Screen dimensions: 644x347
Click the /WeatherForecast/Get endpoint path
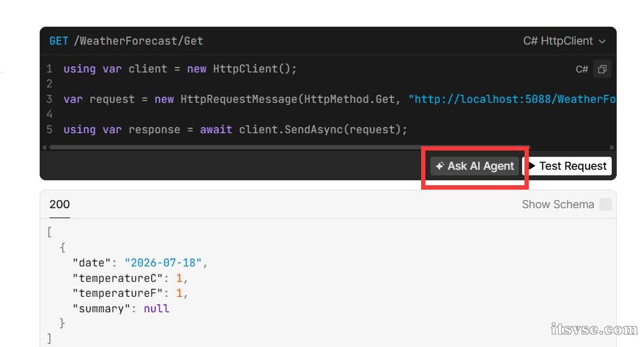[x=139, y=41]
